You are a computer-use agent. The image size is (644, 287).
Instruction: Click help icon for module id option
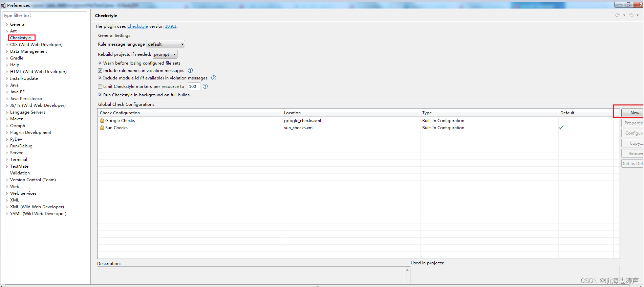[214, 78]
